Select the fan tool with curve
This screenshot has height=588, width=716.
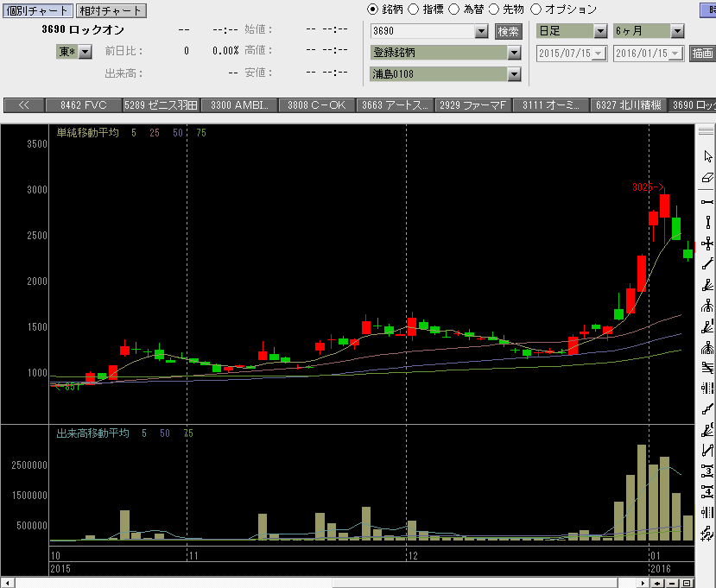[x=707, y=430]
